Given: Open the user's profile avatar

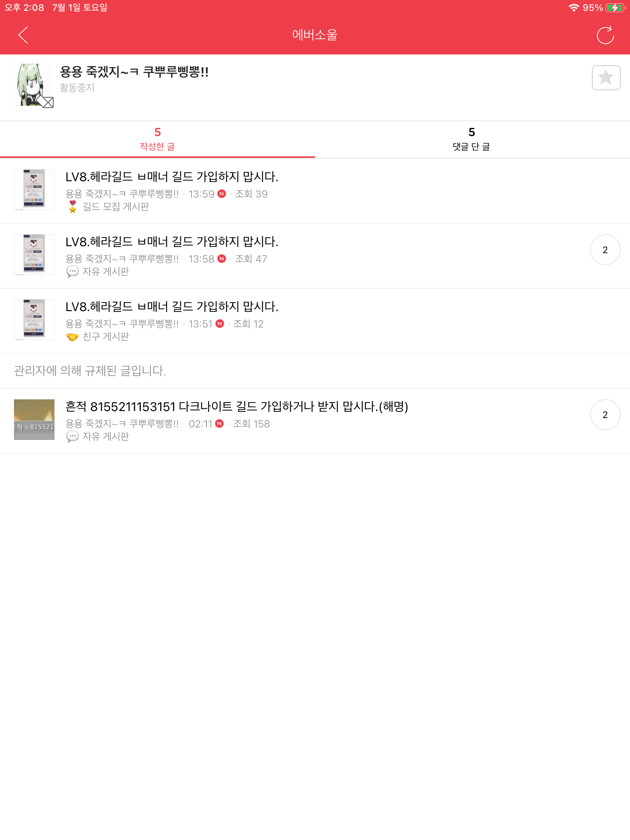Looking at the screenshot, I should click(x=31, y=85).
